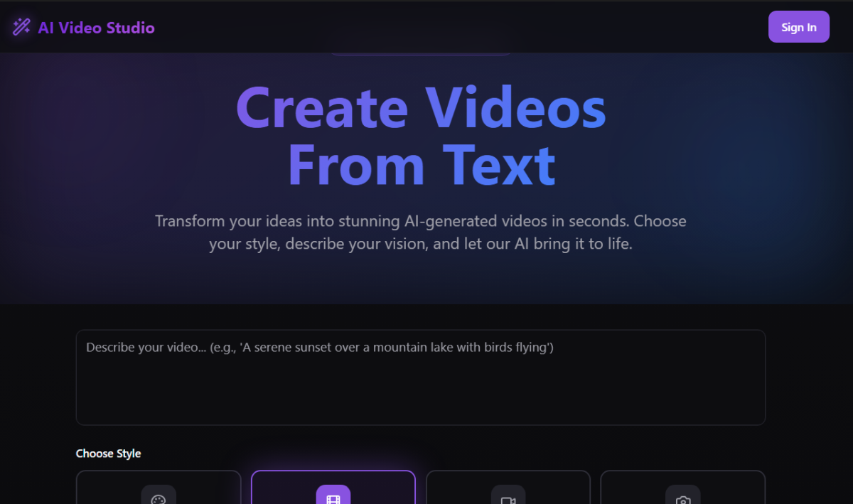This screenshot has height=504, width=853.
Task: Click the photo camera icon in fourth card
Action: click(x=683, y=499)
